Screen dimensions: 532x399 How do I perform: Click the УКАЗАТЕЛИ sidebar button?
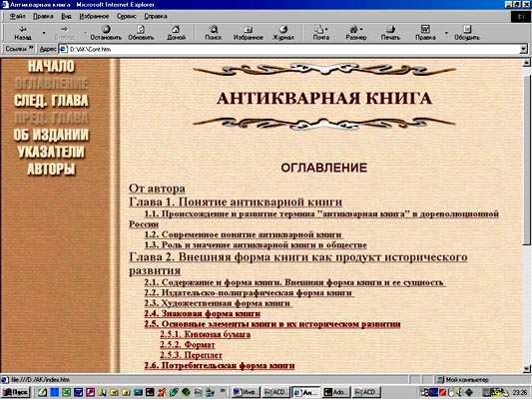(x=51, y=152)
